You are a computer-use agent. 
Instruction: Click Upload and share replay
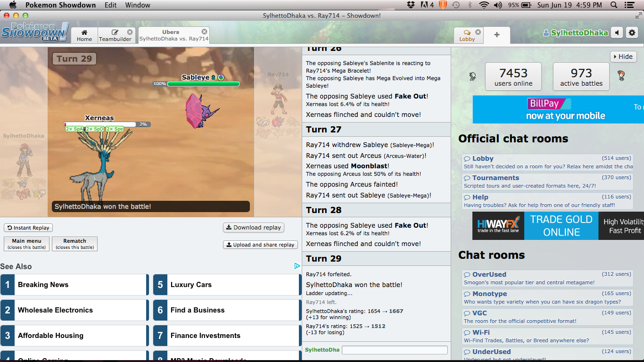(x=260, y=245)
